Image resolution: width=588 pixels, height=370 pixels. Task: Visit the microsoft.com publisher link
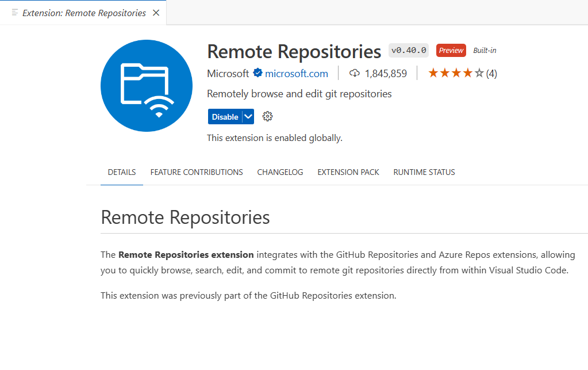click(297, 73)
